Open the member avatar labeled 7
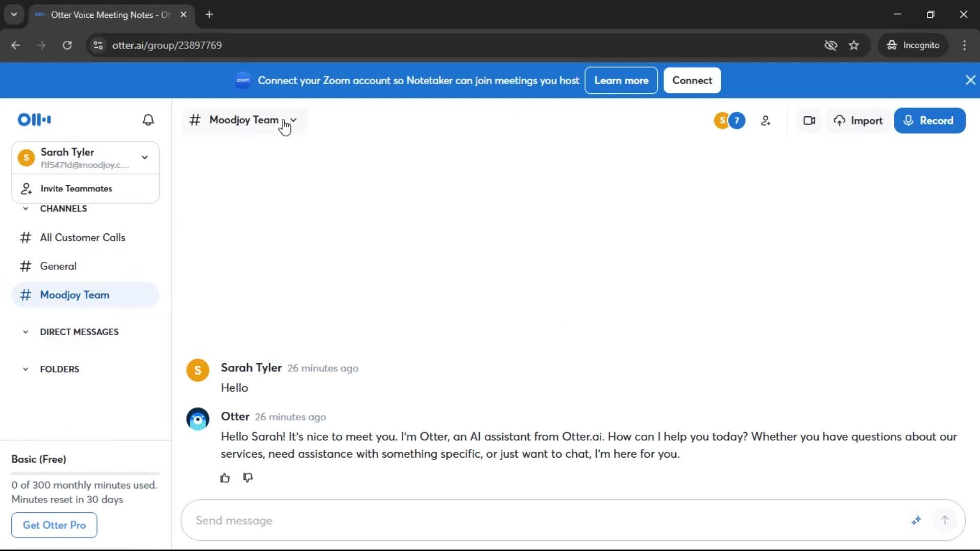The height and width of the screenshot is (551, 980). [x=737, y=121]
